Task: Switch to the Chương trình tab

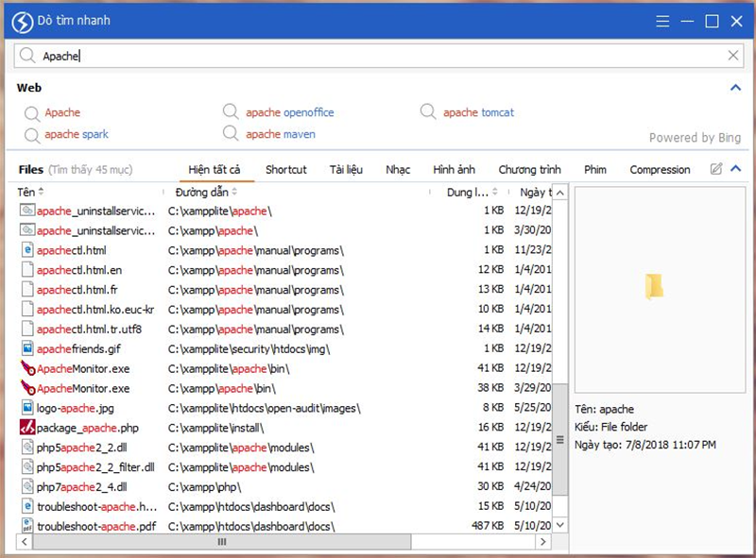Action: pyautogui.click(x=529, y=170)
